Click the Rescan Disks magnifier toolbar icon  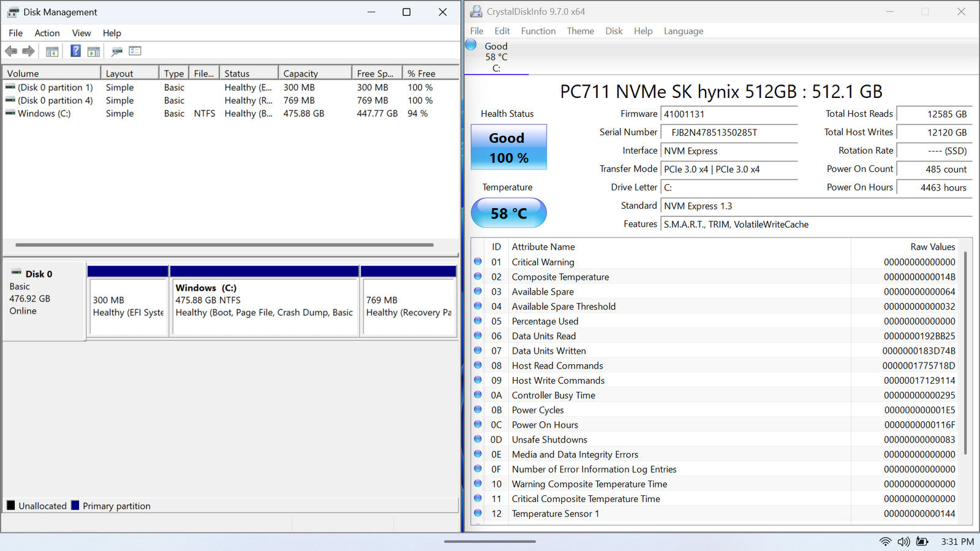tap(116, 51)
